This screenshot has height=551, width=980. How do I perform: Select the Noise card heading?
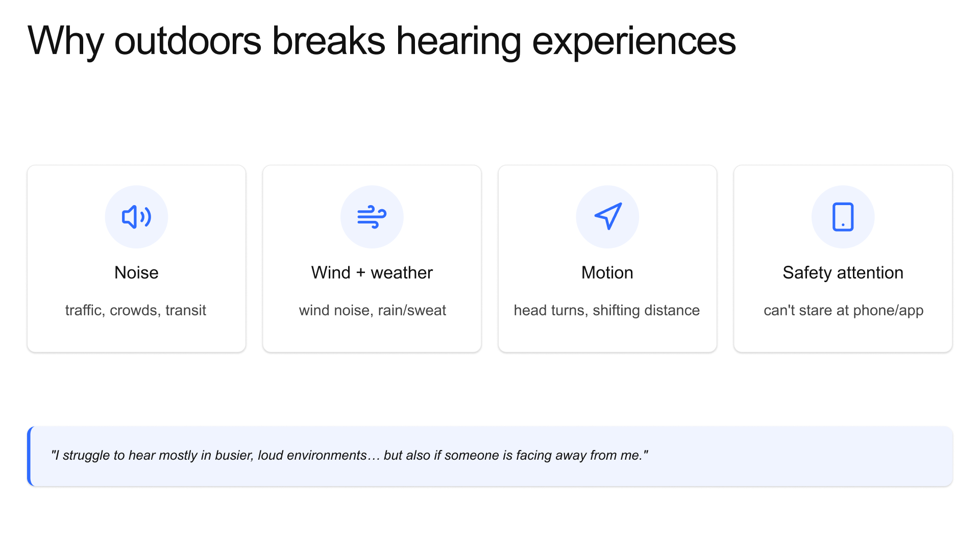[136, 272]
